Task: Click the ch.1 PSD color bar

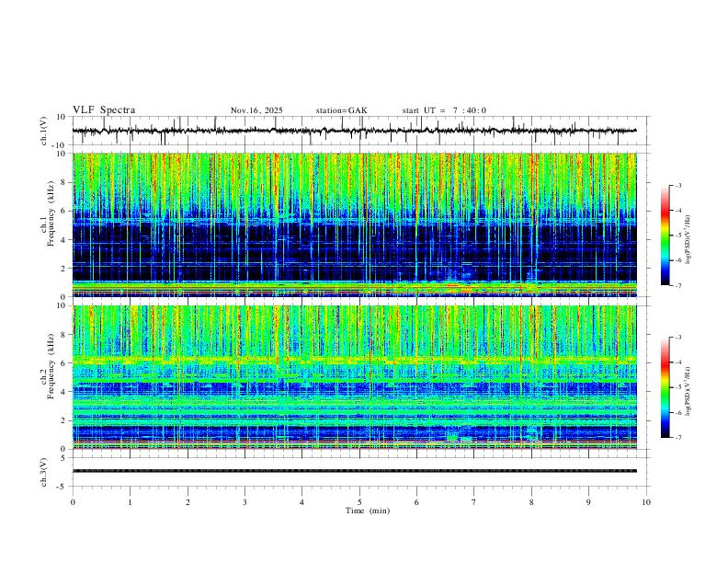Action: [665, 236]
